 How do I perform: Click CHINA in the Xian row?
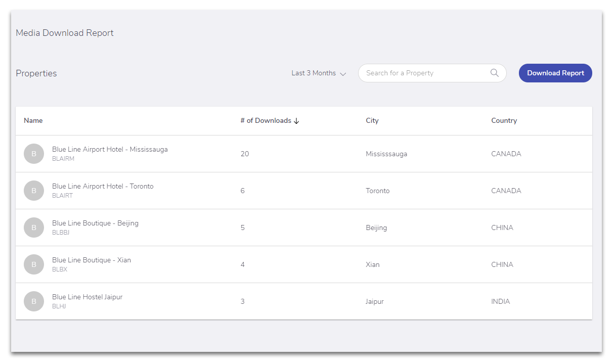tap(502, 264)
